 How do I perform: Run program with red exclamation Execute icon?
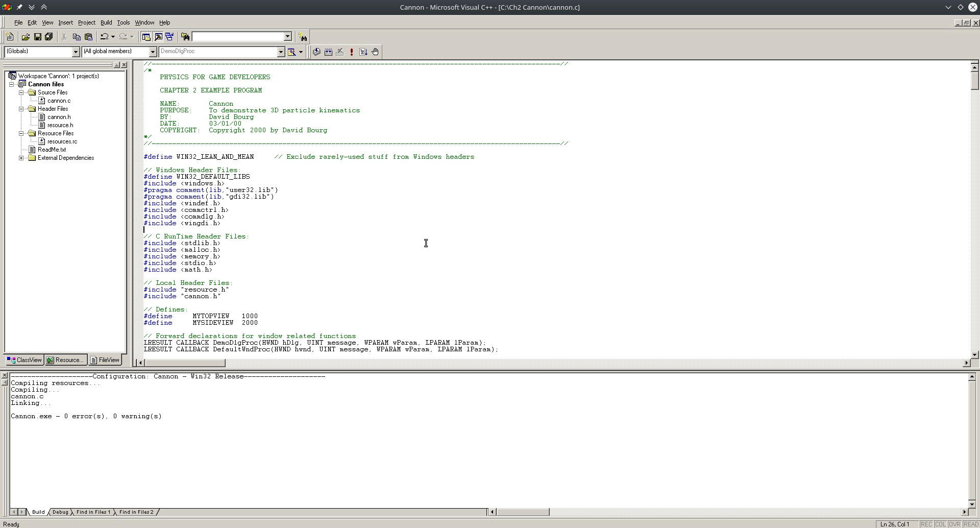coord(352,52)
